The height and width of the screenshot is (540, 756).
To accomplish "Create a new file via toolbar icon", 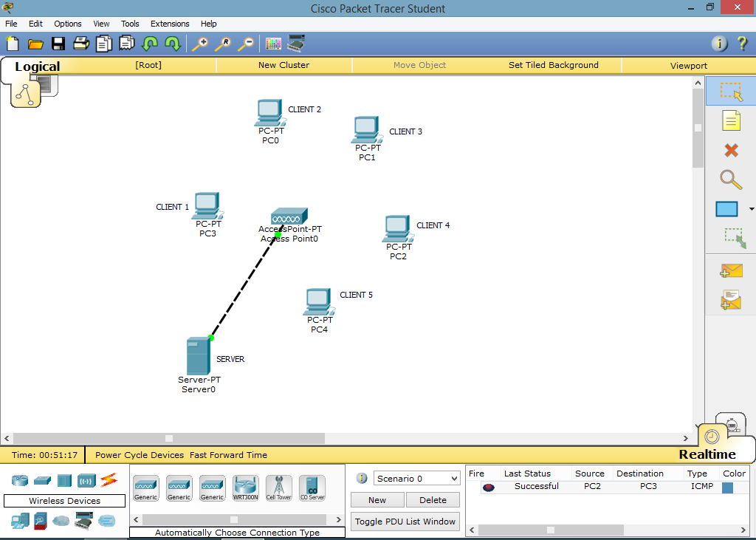I will pos(12,44).
